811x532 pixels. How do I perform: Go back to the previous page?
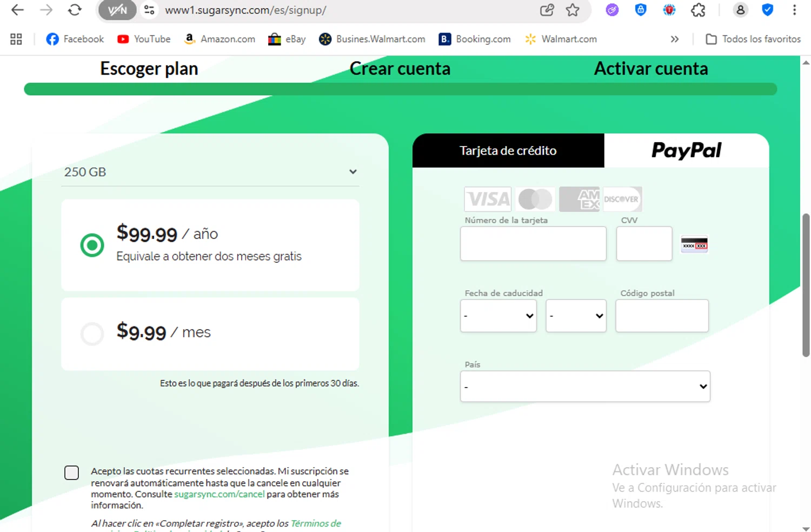pyautogui.click(x=17, y=10)
